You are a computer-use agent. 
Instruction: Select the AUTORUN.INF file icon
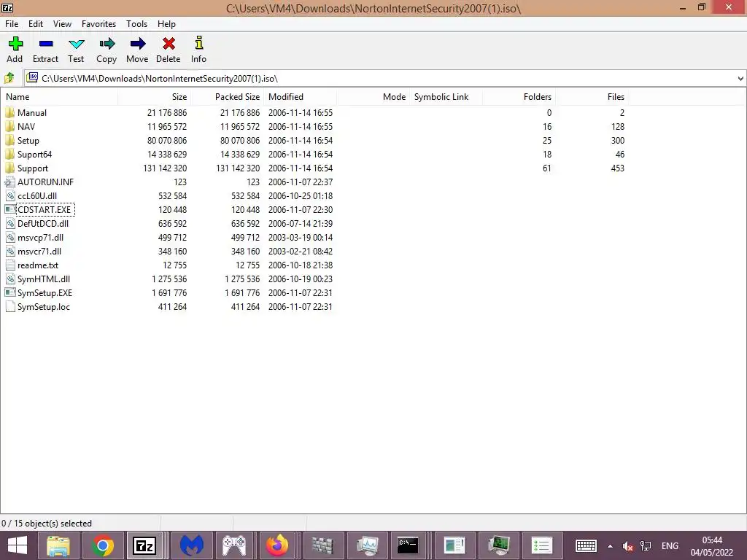(9, 182)
